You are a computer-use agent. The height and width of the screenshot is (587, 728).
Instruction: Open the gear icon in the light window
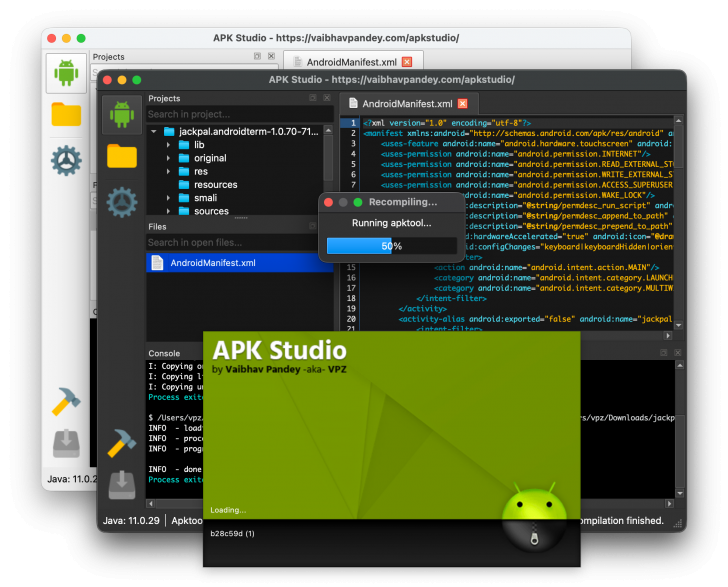click(x=66, y=161)
